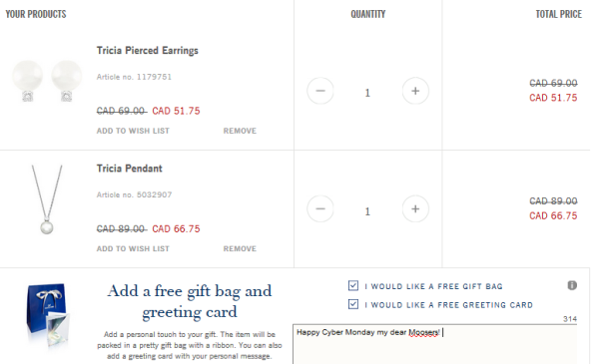594x364 pixels.
Task: Click the pendant quantity value 1
Action: pos(367,211)
